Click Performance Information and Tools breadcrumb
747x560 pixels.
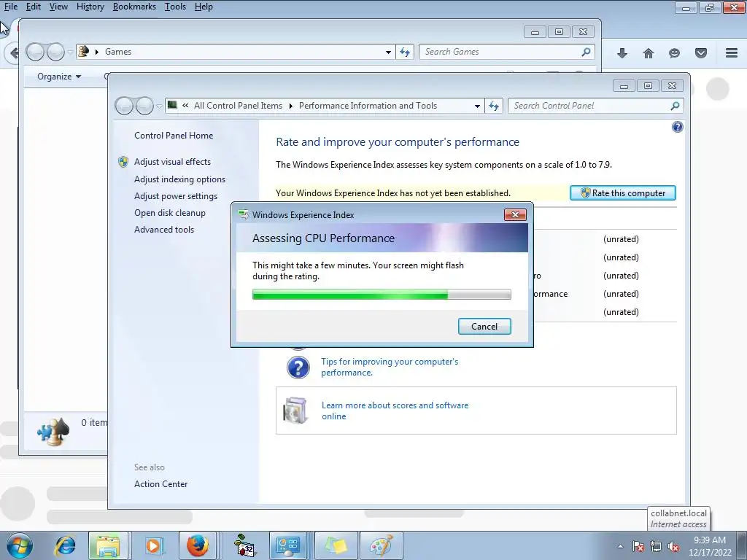(368, 106)
